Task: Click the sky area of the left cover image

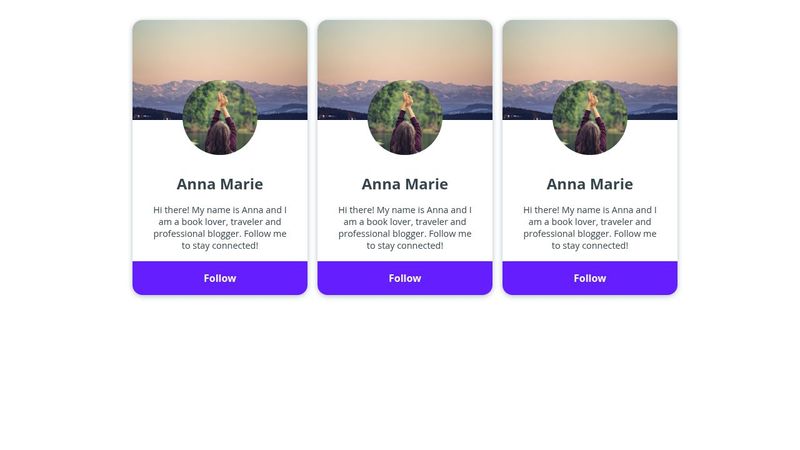Action: pos(220,48)
